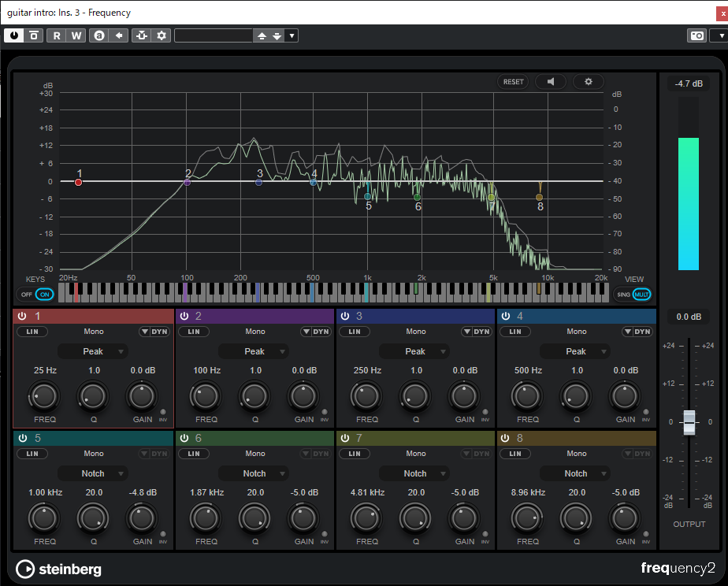Open the toolbar gear icon next to side-chain

(x=162, y=35)
